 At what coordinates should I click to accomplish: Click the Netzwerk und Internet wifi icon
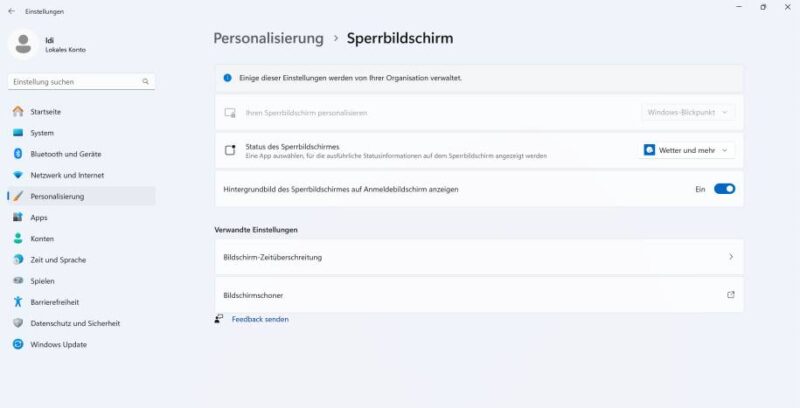pos(17,175)
